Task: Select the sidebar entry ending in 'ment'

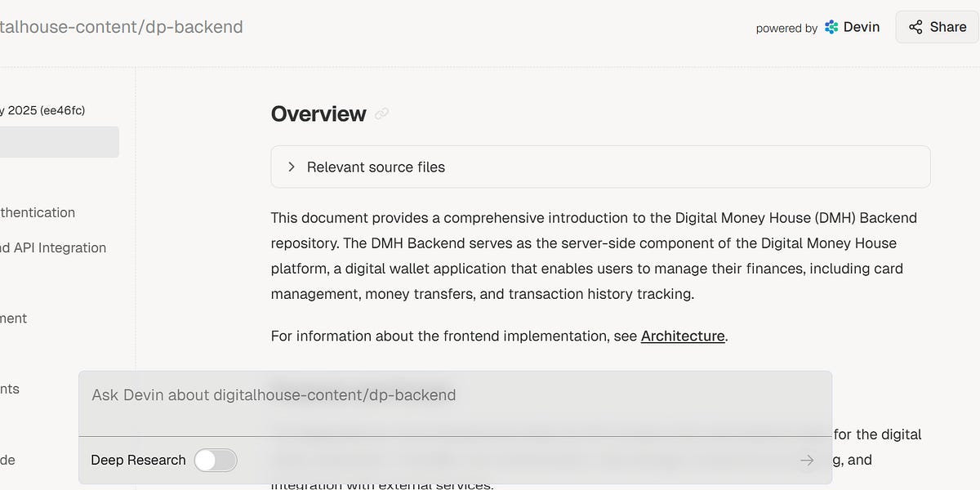Action: (x=14, y=318)
